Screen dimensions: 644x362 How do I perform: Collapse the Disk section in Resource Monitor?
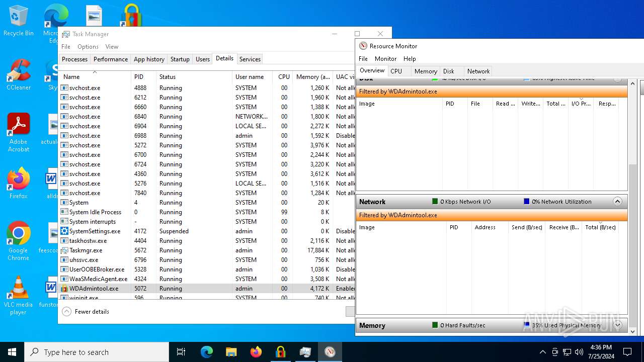617,78
